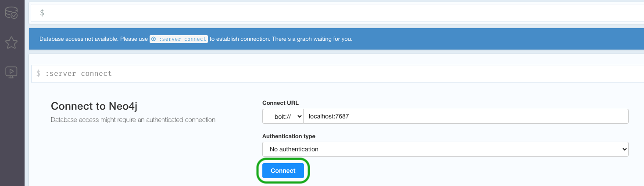Click the Connect to Neo4j heading
This screenshot has width=644, height=186.
pos(97,106)
